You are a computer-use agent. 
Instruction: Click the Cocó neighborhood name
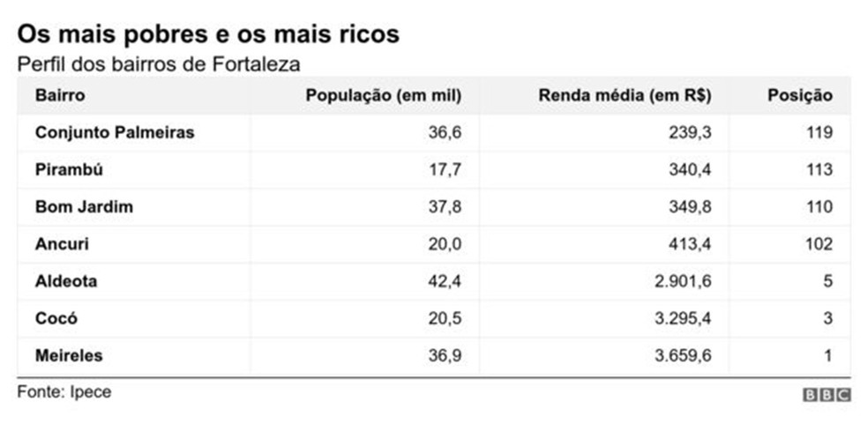tap(57, 319)
